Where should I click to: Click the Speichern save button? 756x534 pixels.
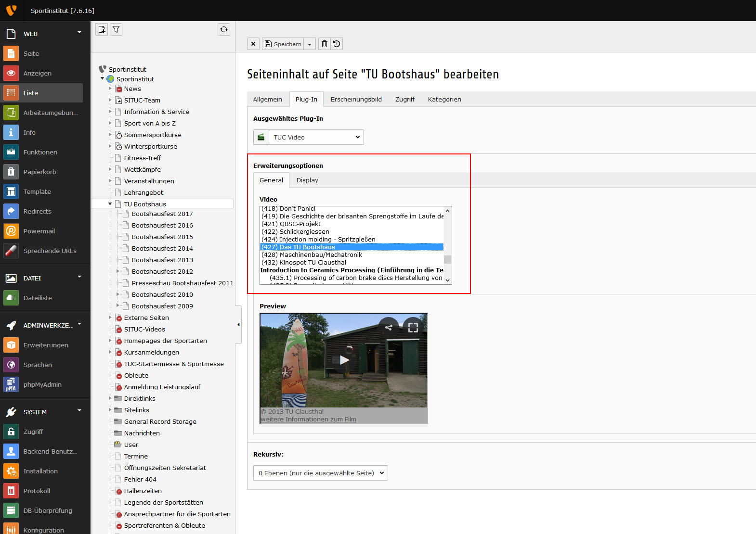click(x=283, y=44)
